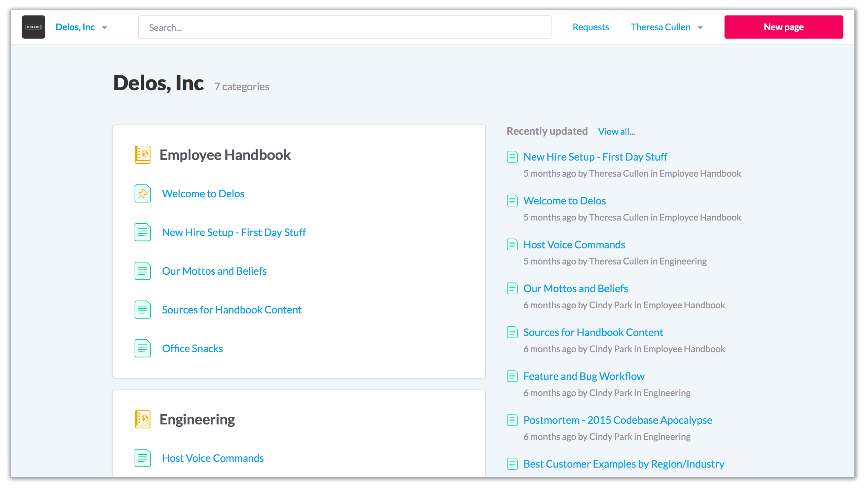The image size is (868, 491).
Task: Click the Employee Handbook category book icon
Action: 143,154
